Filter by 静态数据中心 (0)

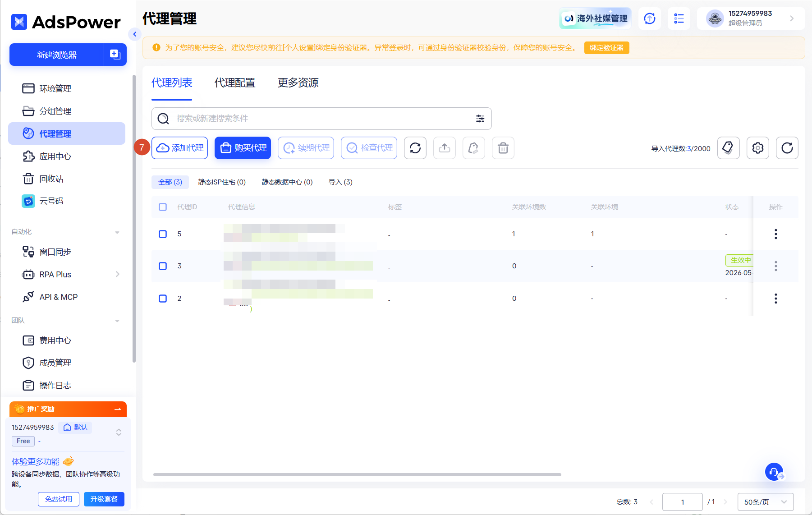click(287, 182)
